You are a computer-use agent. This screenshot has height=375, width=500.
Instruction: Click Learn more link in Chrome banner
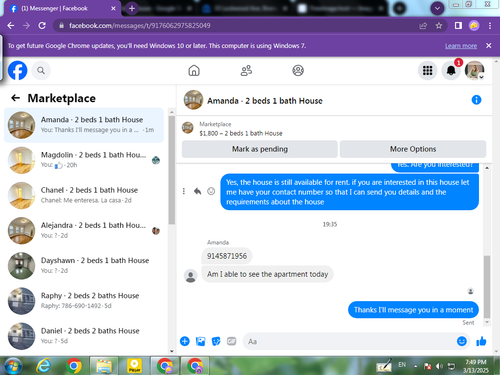tap(461, 46)
